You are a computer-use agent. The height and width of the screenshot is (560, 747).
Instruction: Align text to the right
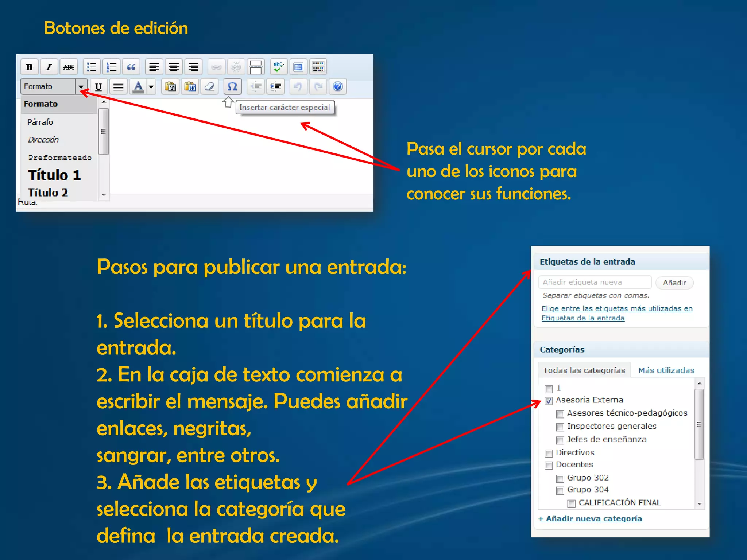tap(193, 67)
